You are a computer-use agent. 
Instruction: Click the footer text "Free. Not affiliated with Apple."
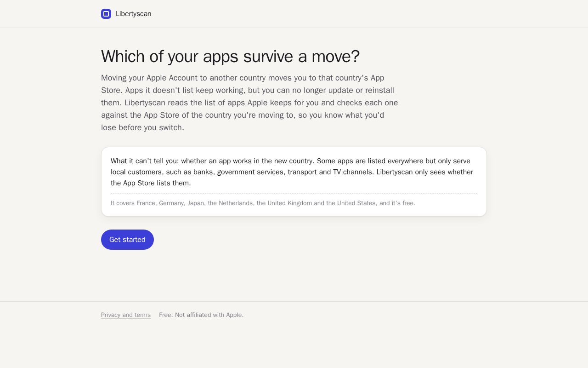(x=201, y=315)
